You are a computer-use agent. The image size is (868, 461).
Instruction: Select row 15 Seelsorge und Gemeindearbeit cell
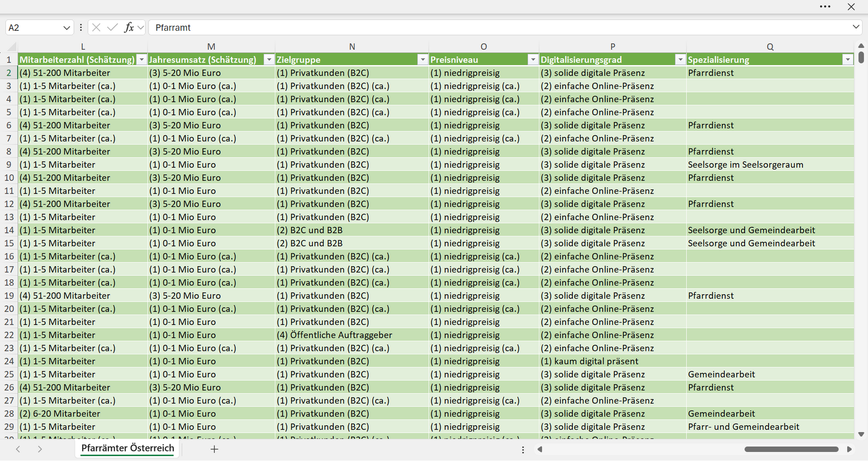click(x=770, y=244)
